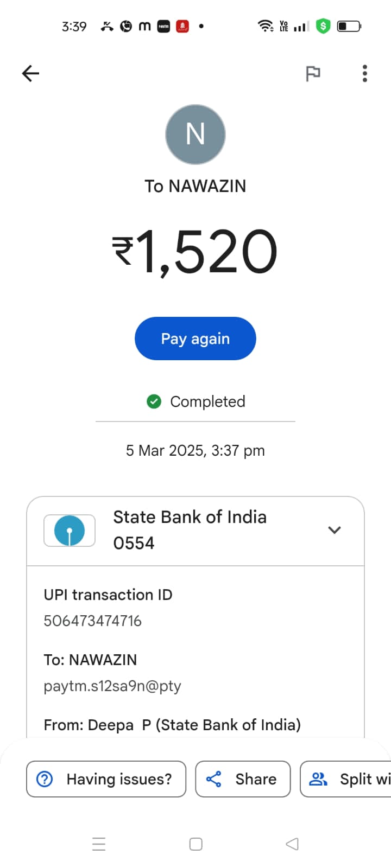Tap the Android back navigation triangle
This screenshot has width=391, height=868.
[292, 844]
